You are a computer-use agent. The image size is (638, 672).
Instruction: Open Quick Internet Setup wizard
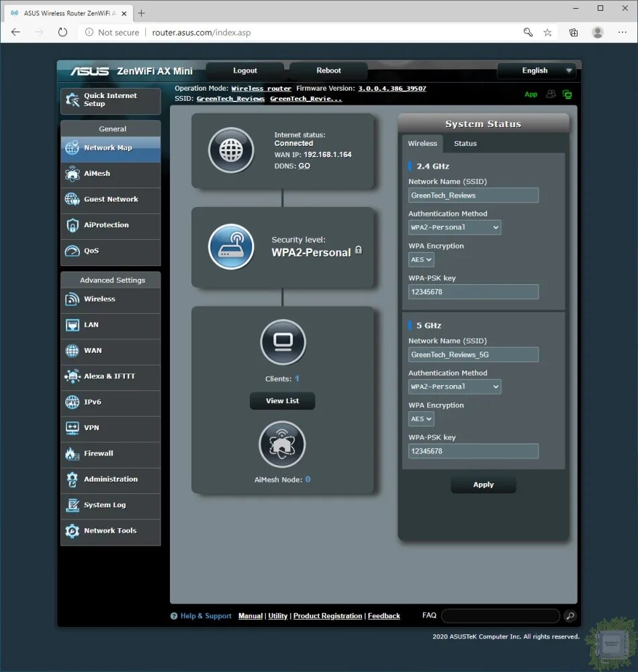[x=110, y=101]
